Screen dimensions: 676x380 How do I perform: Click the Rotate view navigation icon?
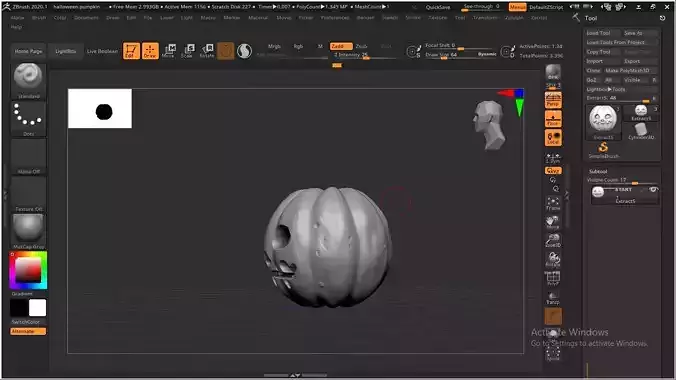(x=553, y=259)
